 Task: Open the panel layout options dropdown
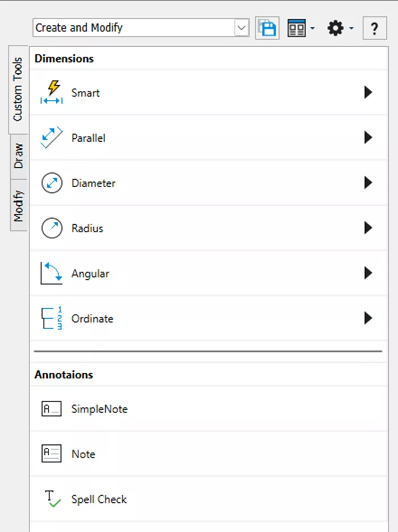[x=301, y=28]
